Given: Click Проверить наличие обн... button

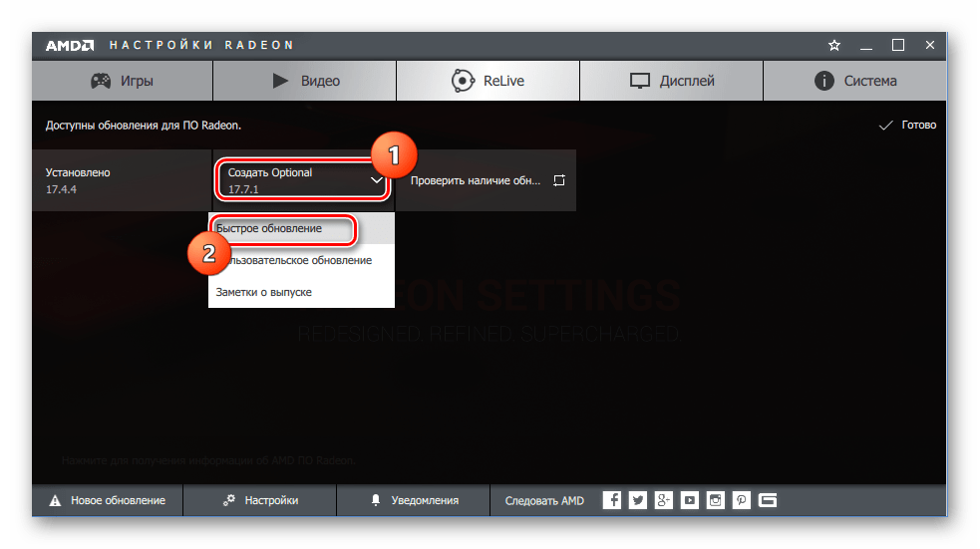Looking at the screenshot, I should (x=486, y=180).
